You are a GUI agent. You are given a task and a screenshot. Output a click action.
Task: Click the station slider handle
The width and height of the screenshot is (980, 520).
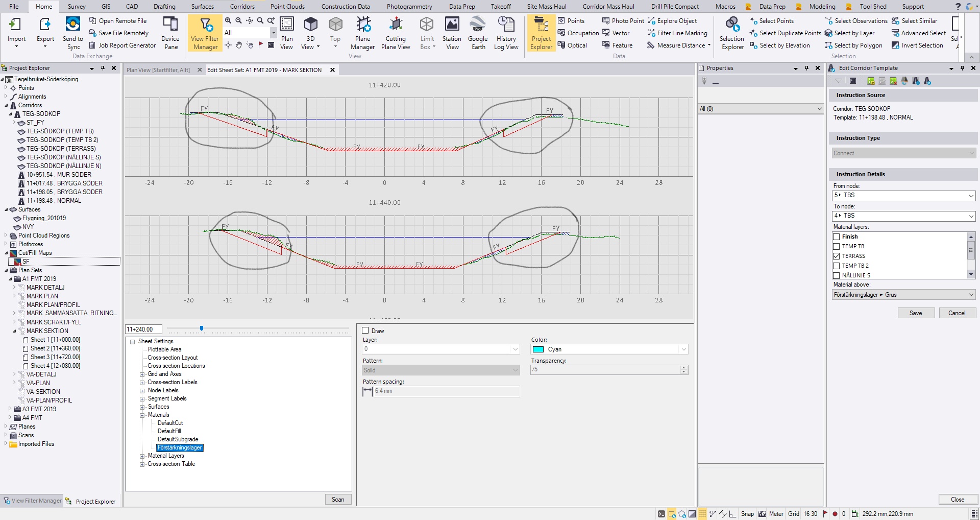tap(202, 328)
